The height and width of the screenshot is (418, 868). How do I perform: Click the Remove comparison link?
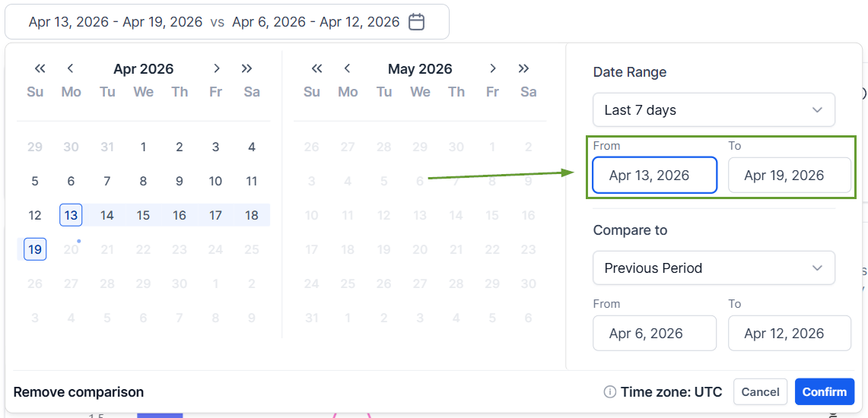point(78,392)
